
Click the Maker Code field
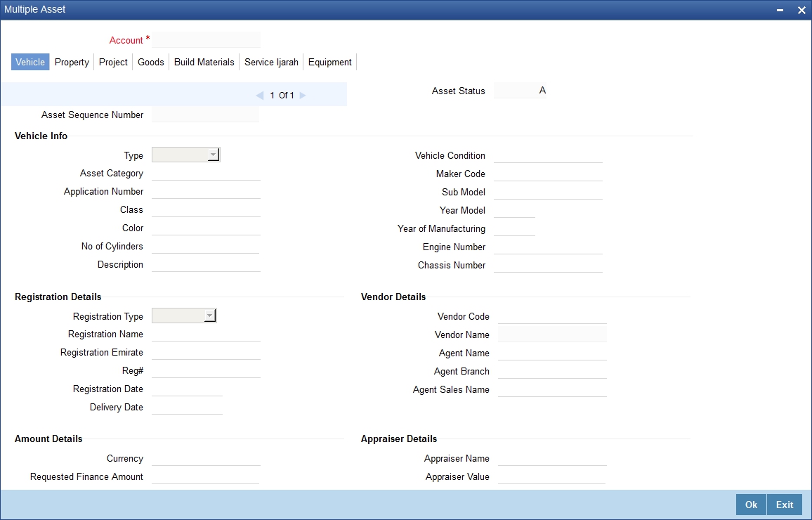click(x=548, y=174)
